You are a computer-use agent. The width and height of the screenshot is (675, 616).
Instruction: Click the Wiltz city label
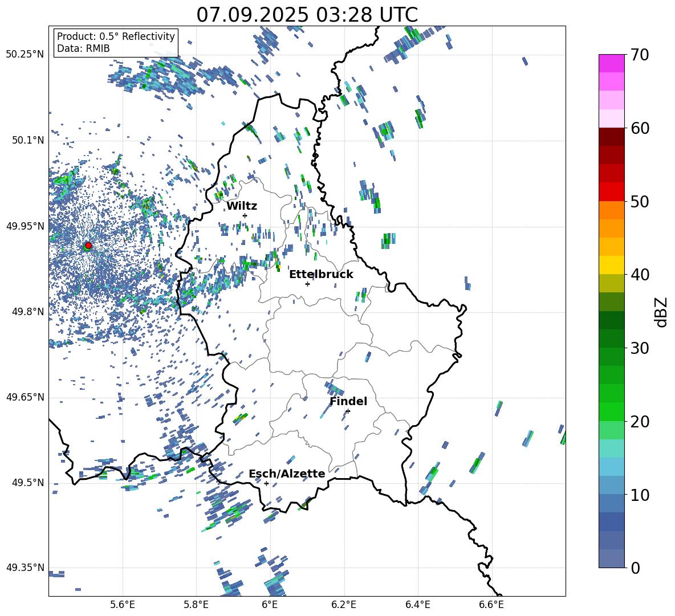[x=242, y=206]
